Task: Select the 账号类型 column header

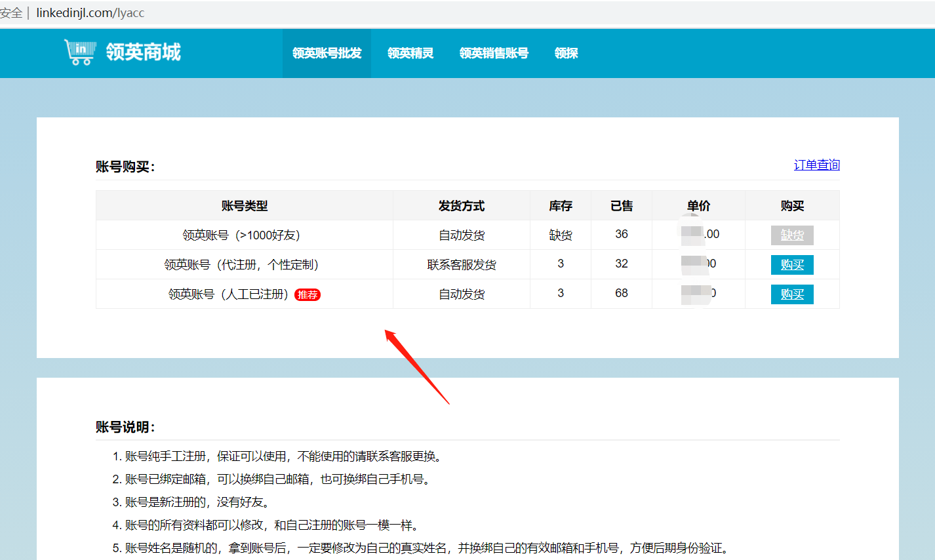Action: [x=243, y=205]
